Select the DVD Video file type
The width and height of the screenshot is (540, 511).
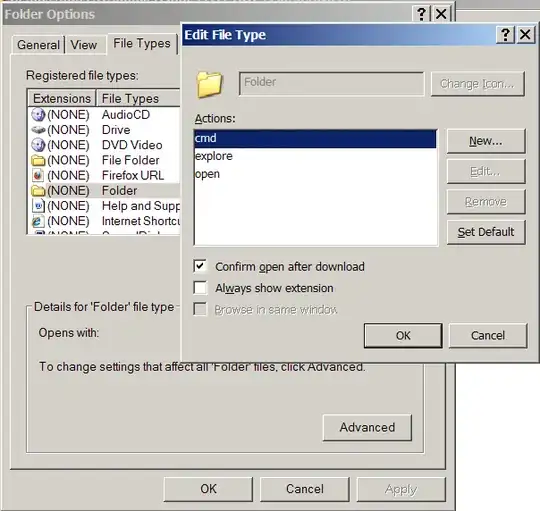(x=104, y=145)
